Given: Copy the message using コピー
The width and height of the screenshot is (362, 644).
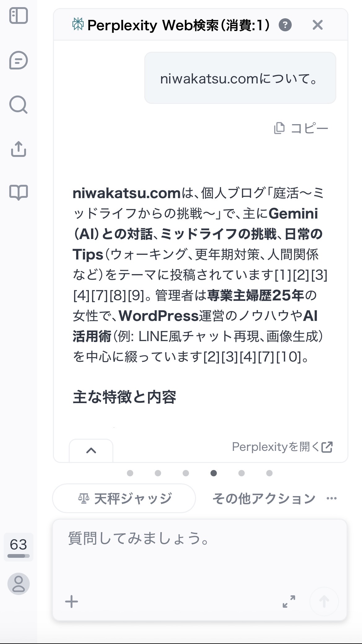Looking at the screenshot, I should (301, 128).
